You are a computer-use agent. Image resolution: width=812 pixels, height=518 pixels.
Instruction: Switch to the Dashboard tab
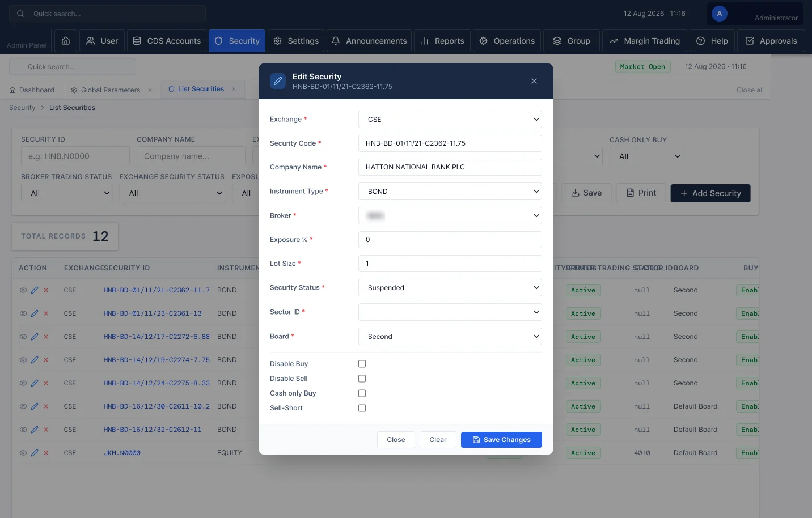[x=32, y=90]
